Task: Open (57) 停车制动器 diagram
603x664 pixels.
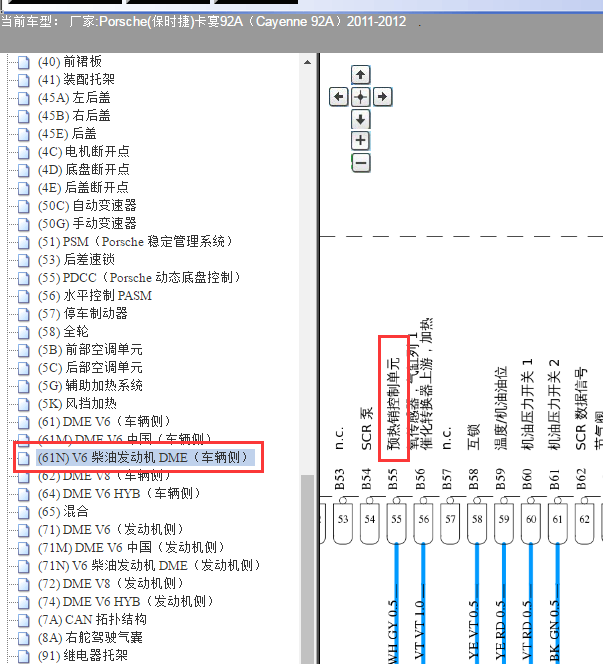Action: point(83,314)
